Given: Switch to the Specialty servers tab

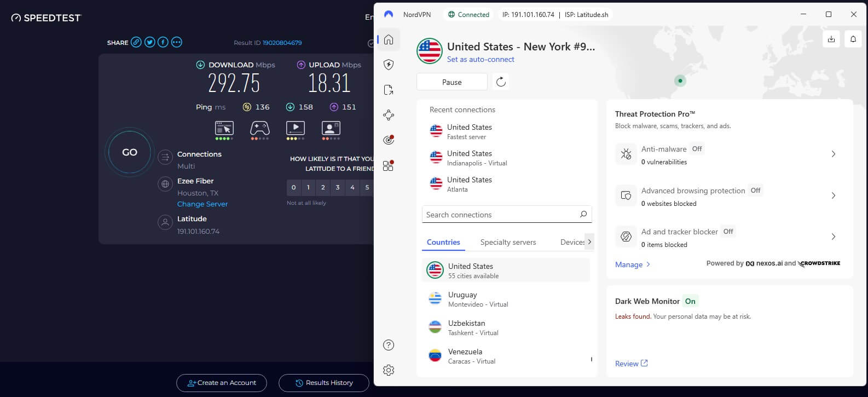Looking at the screenshot, I should (508, 242).
